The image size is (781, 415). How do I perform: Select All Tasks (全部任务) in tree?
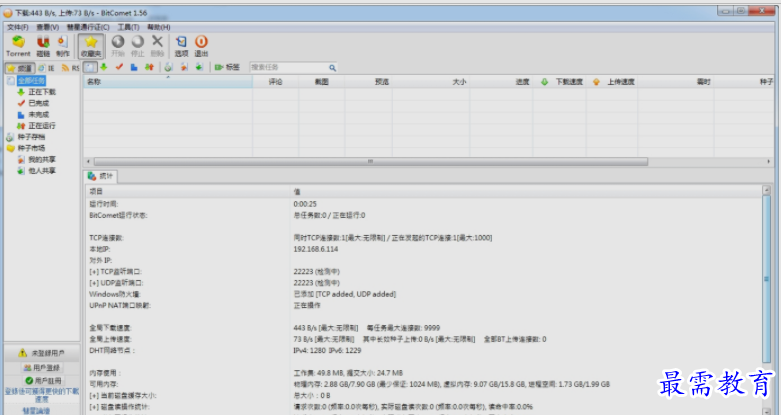(30, 80)
